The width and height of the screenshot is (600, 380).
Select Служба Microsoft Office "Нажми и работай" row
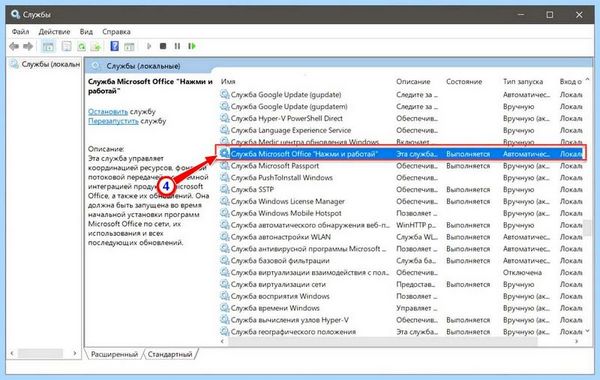click(401, 154)
